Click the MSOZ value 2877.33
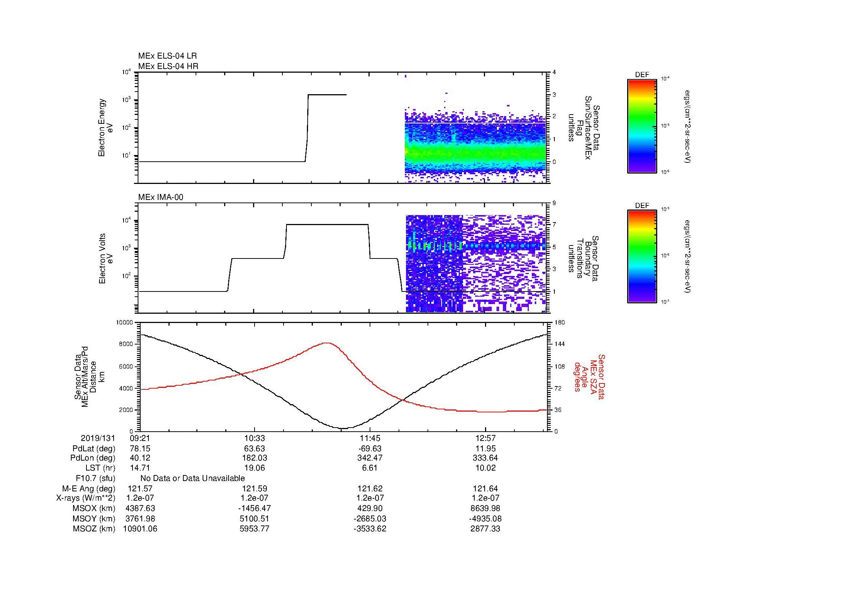Screen dimensions: 868x613 point(485,529)
